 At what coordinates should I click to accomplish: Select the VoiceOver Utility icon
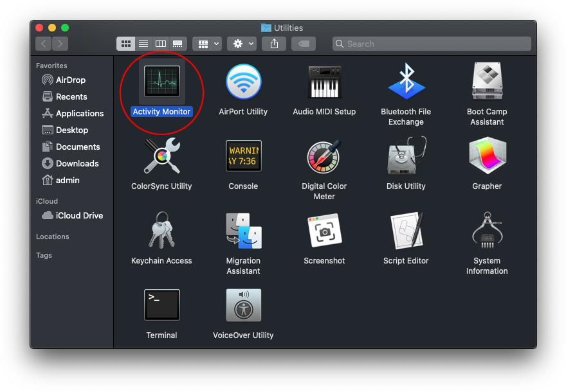(243, 305)
